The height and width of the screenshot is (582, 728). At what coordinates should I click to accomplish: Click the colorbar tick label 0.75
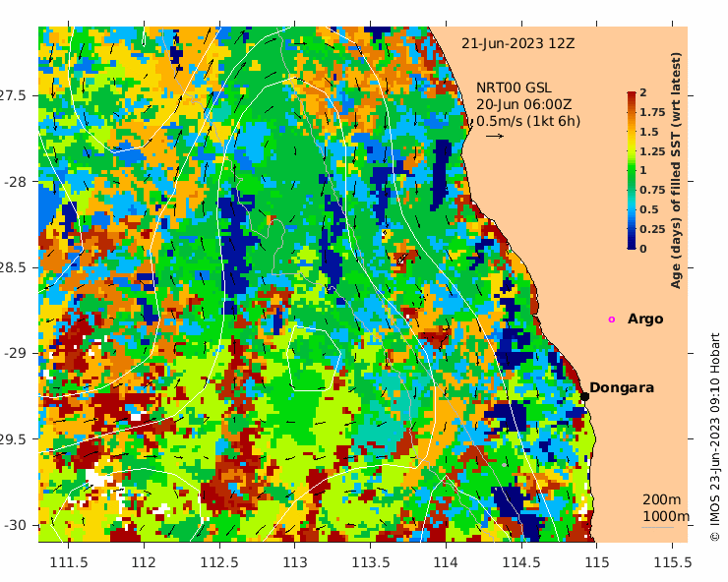point(652,190)
